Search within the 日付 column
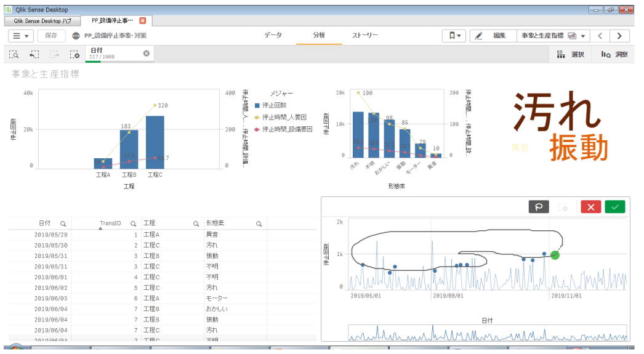 click(63, 223)
